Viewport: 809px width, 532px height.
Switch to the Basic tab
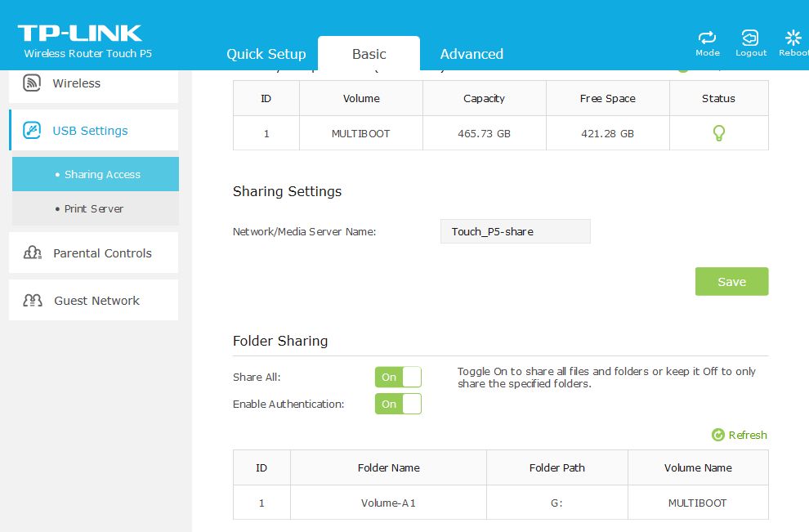[369, 54]
